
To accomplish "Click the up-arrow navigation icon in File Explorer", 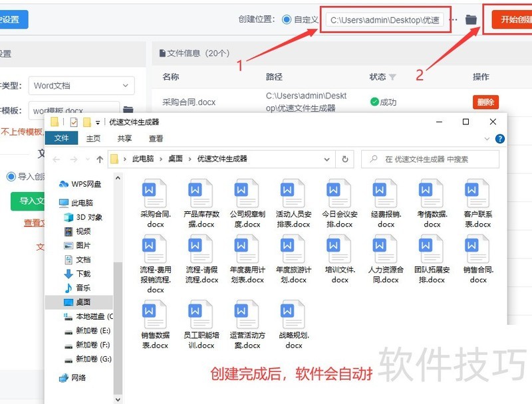I will tap(99, 159).
